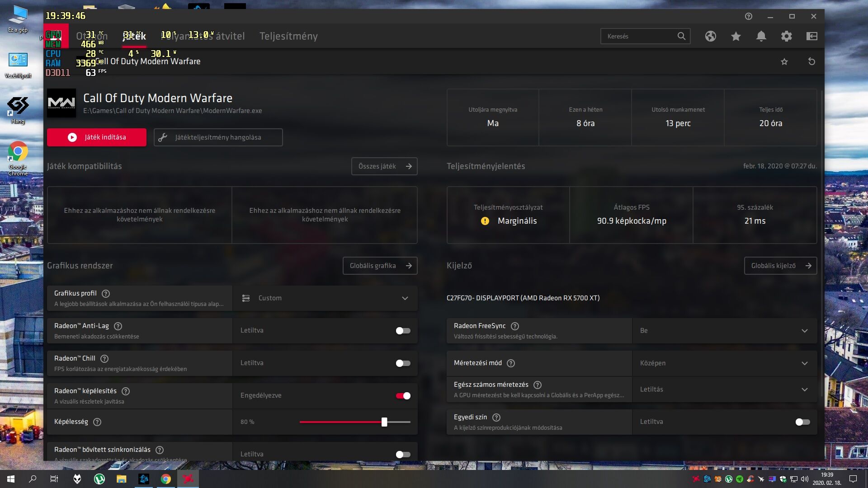
Task: Toggle Radeon bővített szinkronizálás switch
Action: point(403,455)
